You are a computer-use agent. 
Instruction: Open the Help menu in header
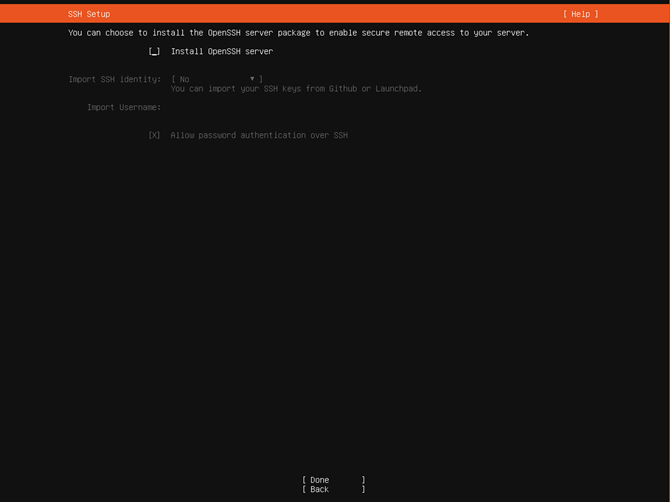[580, 14]
